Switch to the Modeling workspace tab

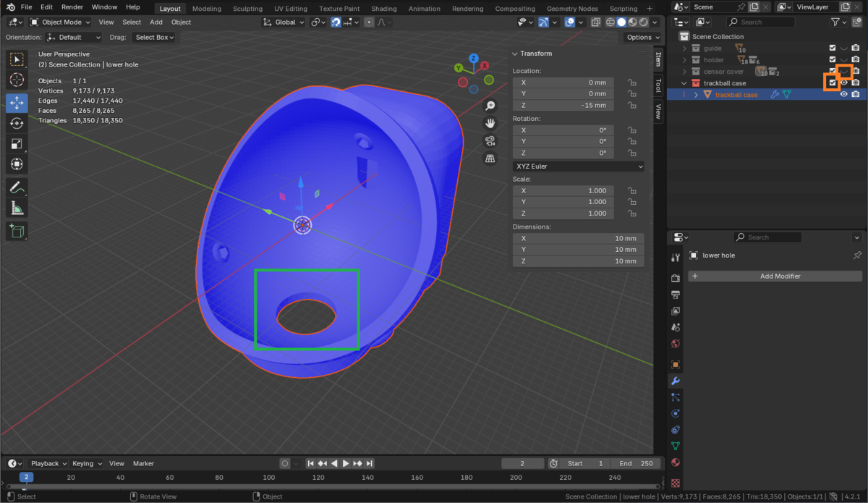(207, 9)
